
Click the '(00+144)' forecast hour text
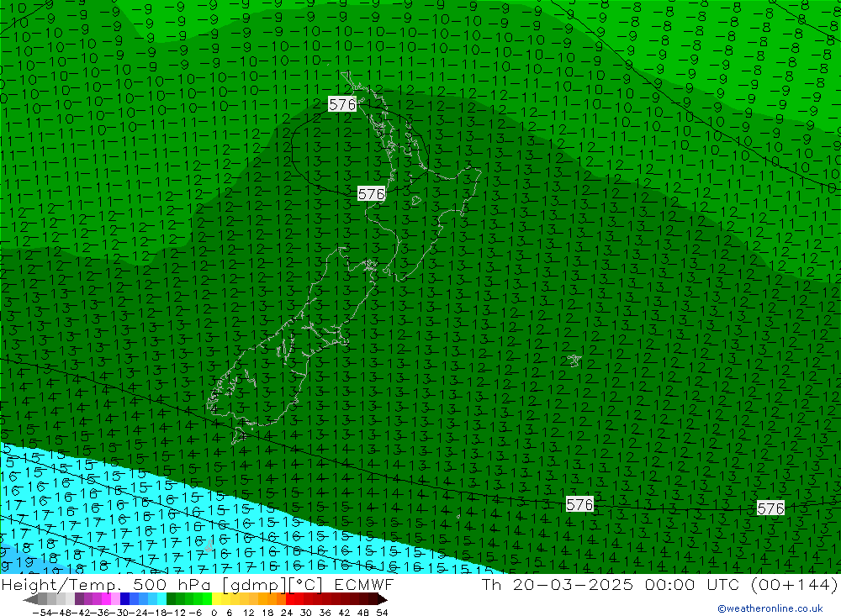coord(795,585)
